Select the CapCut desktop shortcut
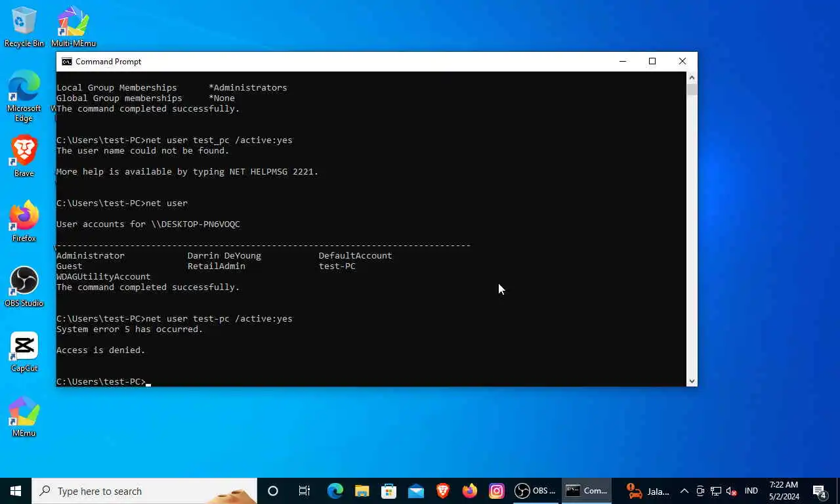This screenshot has width=840, height=504. [x=24, y=351]
